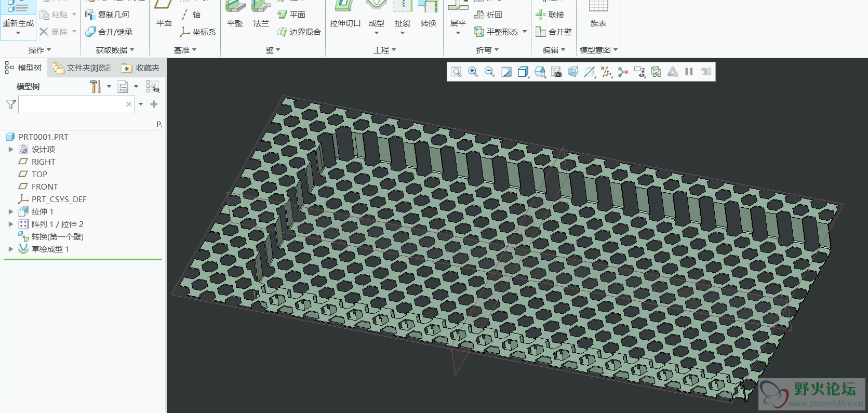The image size is (868, 413).
Task: Open the Rip tool dropdown arrow
Action: (x=403, y=33)
